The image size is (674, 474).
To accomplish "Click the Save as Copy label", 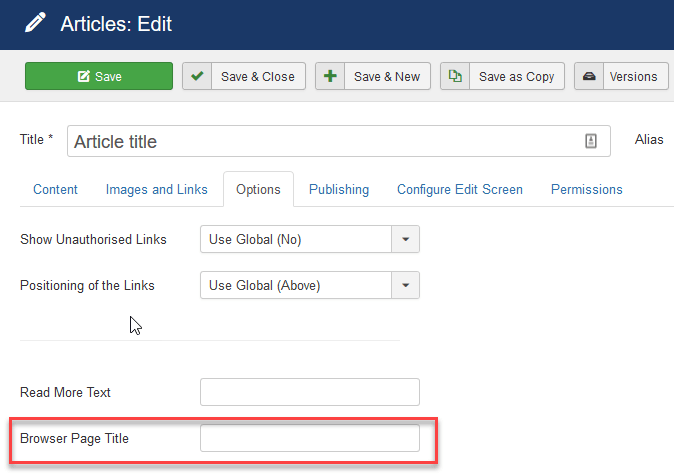I will coord(516,76).
